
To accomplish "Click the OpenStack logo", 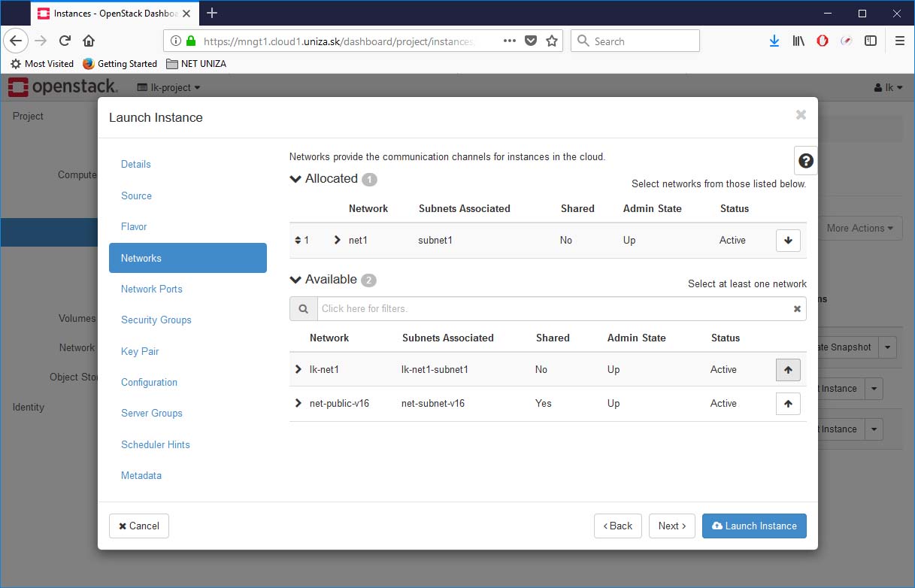I will point(62,87).
